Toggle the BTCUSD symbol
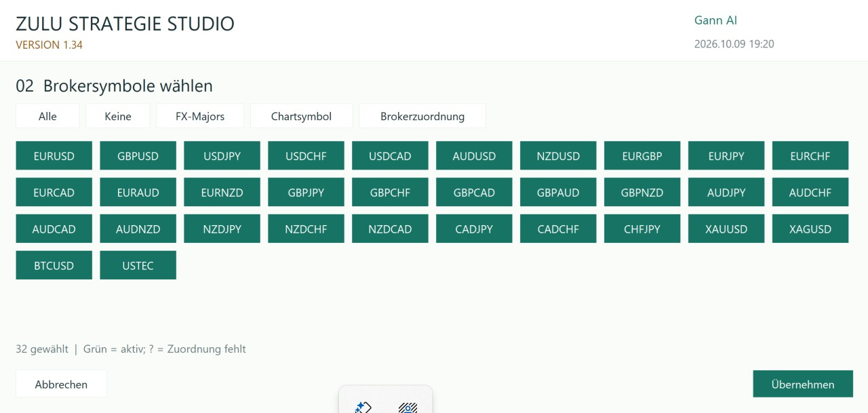The width and height of the screenshot is (868, 413). (54, 266)
